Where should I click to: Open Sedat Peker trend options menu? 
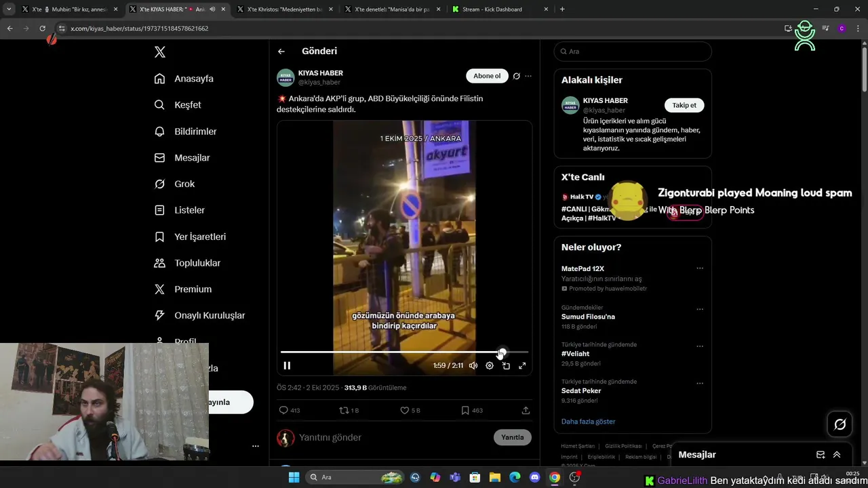700,384
